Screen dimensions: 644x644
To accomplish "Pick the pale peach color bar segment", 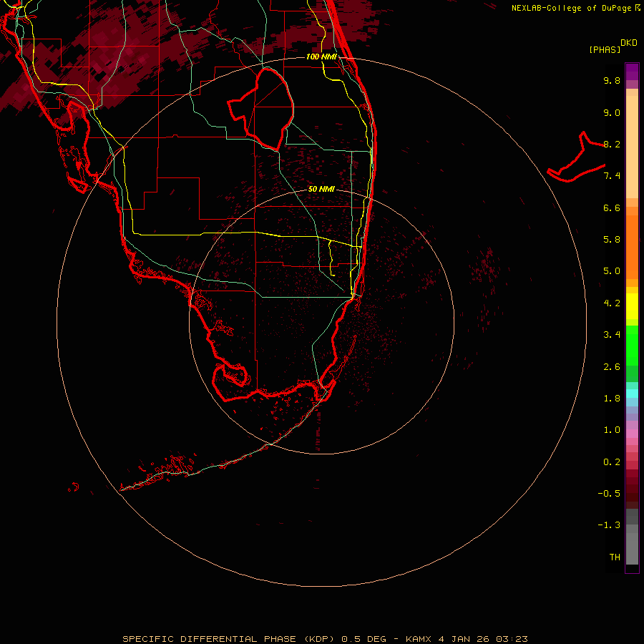I will pos(632,147).
